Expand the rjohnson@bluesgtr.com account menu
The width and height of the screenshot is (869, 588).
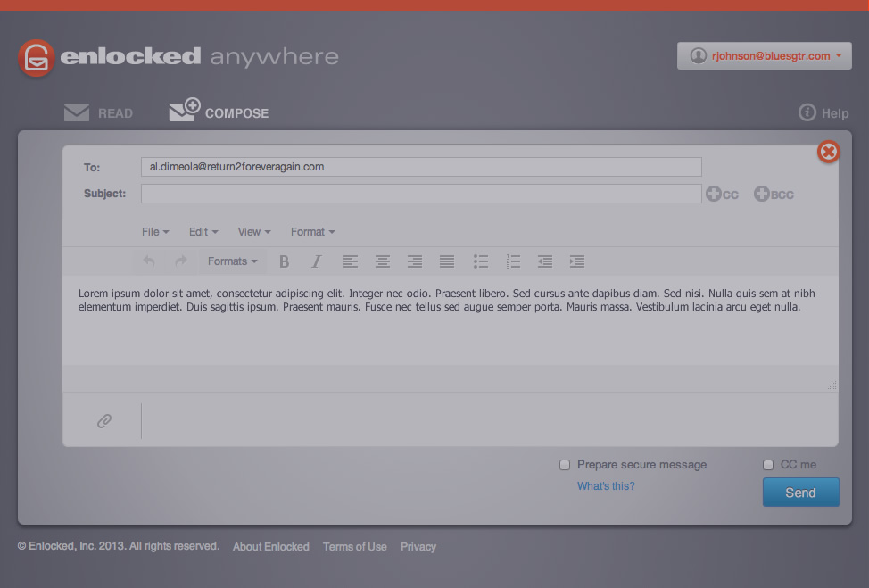765,56
